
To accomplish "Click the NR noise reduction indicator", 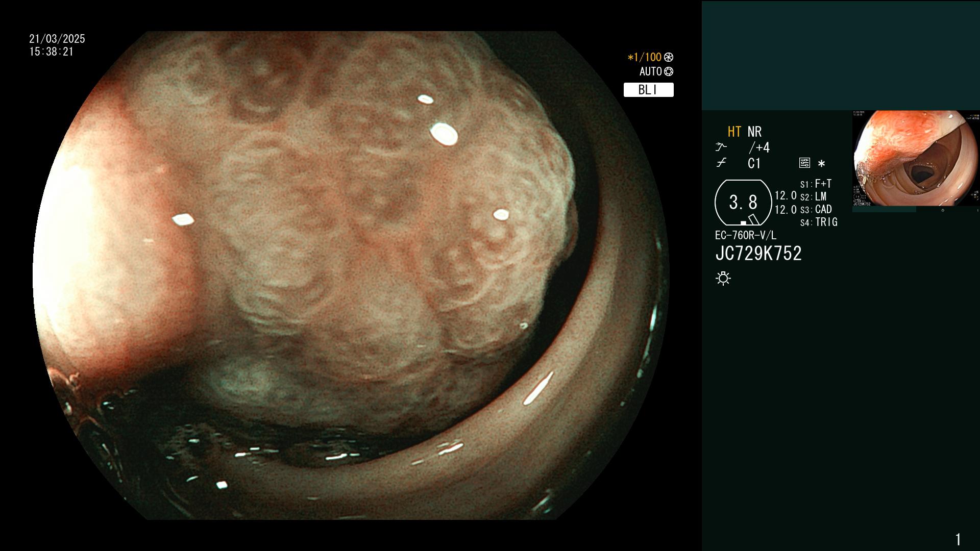I will pyautogui.click(x=754, y=132).
